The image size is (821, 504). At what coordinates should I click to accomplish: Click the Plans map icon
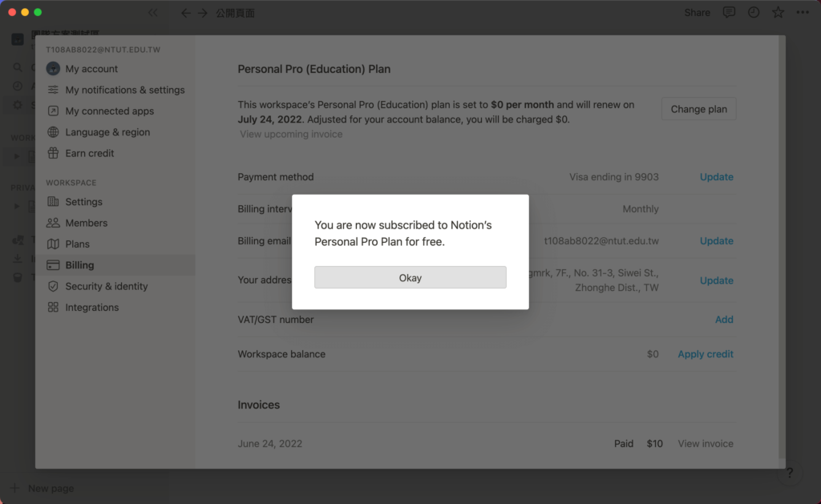point(53,244)
